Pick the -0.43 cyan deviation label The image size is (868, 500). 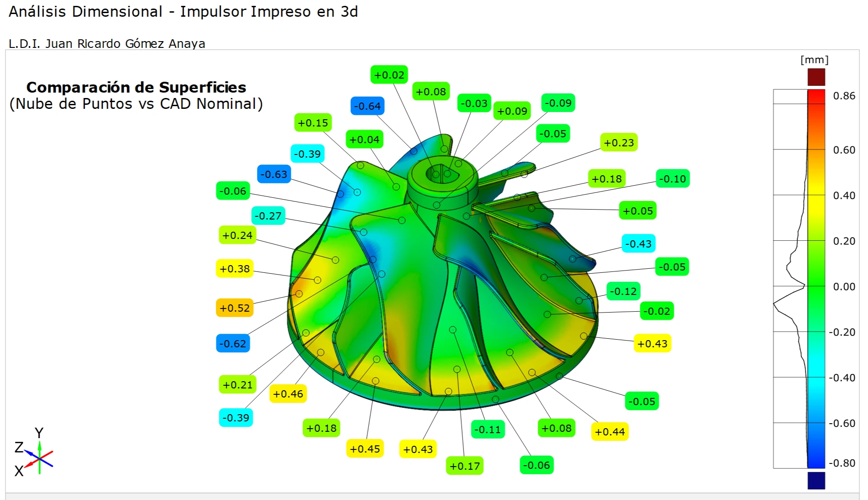pos(638,244)
